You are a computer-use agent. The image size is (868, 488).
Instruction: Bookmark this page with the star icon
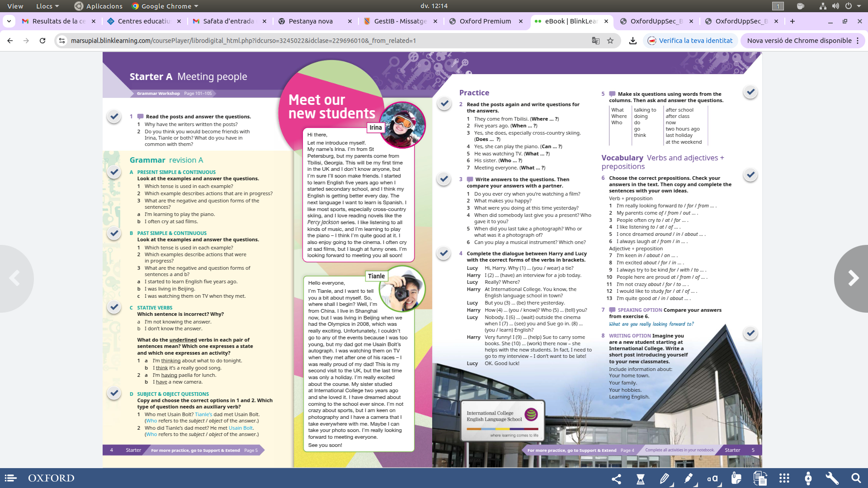tap(610, 41)
